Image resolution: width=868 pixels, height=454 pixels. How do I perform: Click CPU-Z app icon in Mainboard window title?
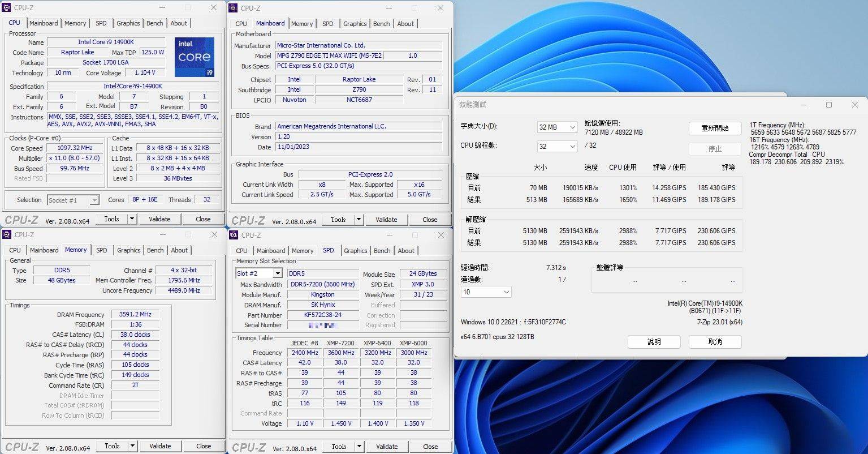(x=234, y=8)
